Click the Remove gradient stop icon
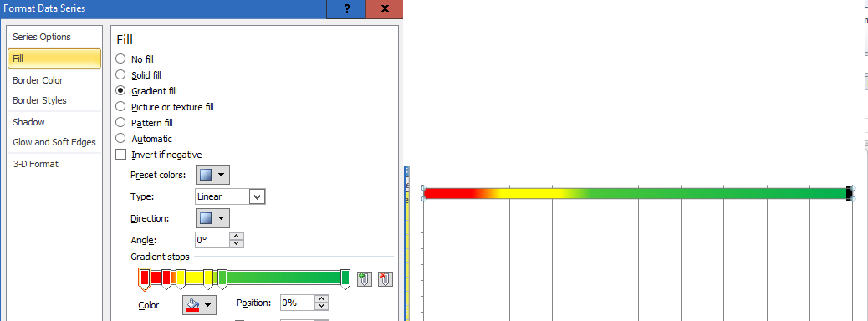The image size is (868, 321). coord(385,279)
